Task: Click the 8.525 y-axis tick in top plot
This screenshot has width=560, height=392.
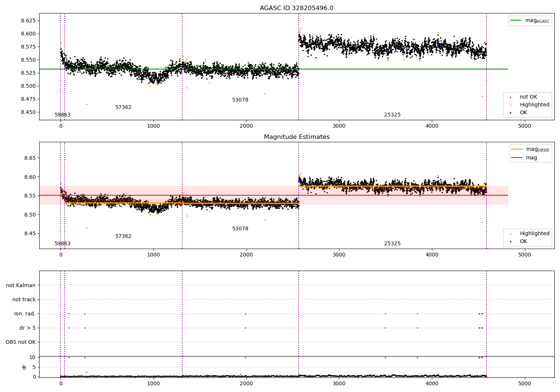Action: coord(28,73)
